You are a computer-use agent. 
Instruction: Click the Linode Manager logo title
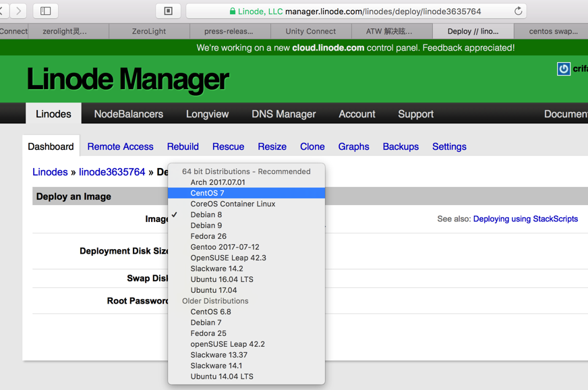coord(127,79)
